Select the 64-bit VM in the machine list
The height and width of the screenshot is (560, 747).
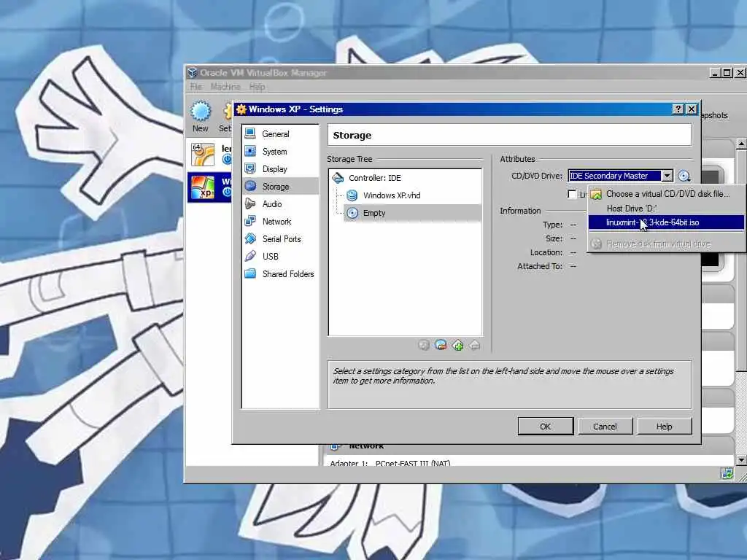tap(210, 155)
